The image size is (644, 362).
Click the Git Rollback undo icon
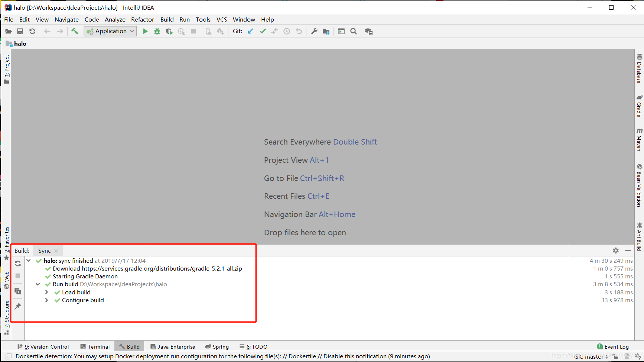(299, 32)
